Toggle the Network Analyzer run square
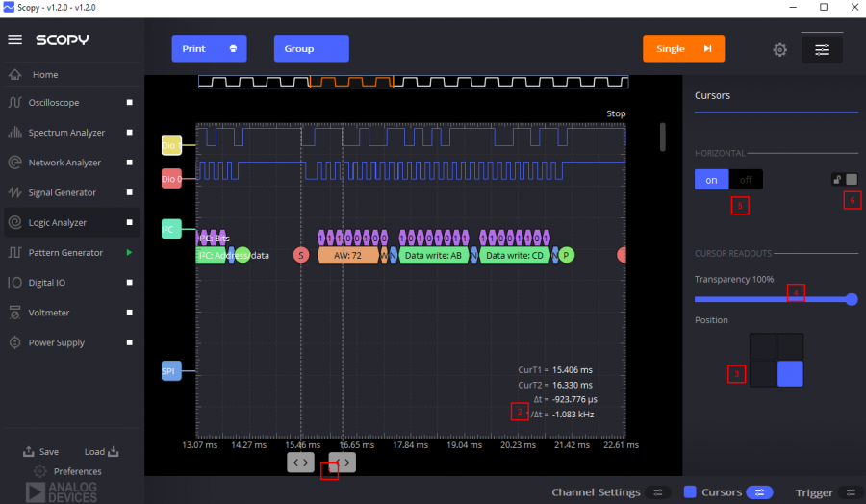The height and width of the screenshot is (504, 866). (129, 163)
